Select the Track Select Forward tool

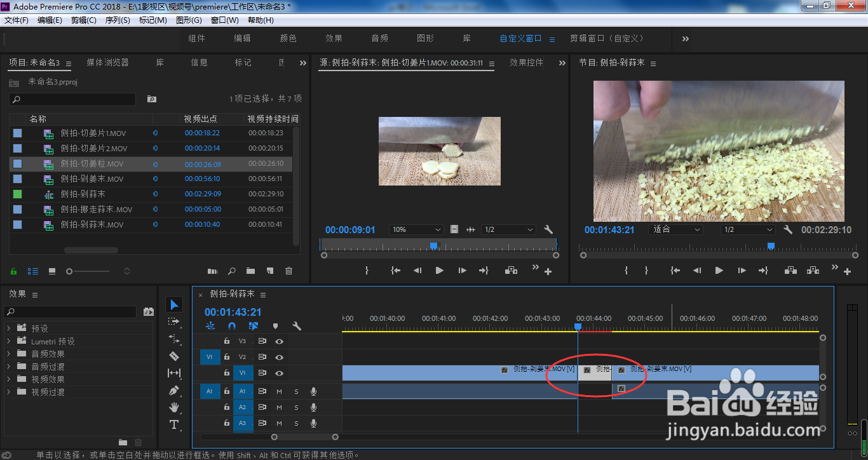tap(175, 322)
